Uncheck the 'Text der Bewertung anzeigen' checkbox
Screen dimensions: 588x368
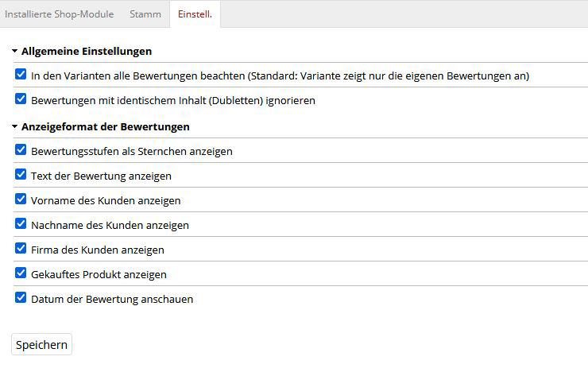point(21,175)
